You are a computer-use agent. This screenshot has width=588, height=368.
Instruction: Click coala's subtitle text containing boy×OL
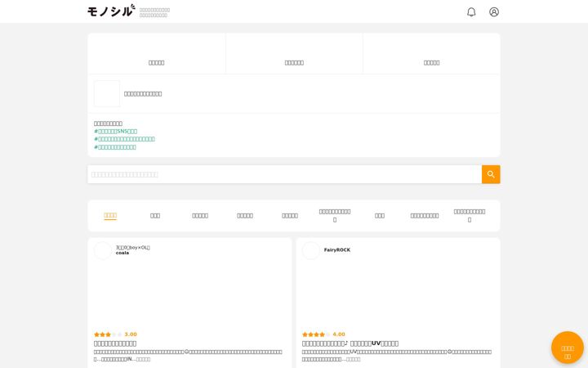[133, 248]
